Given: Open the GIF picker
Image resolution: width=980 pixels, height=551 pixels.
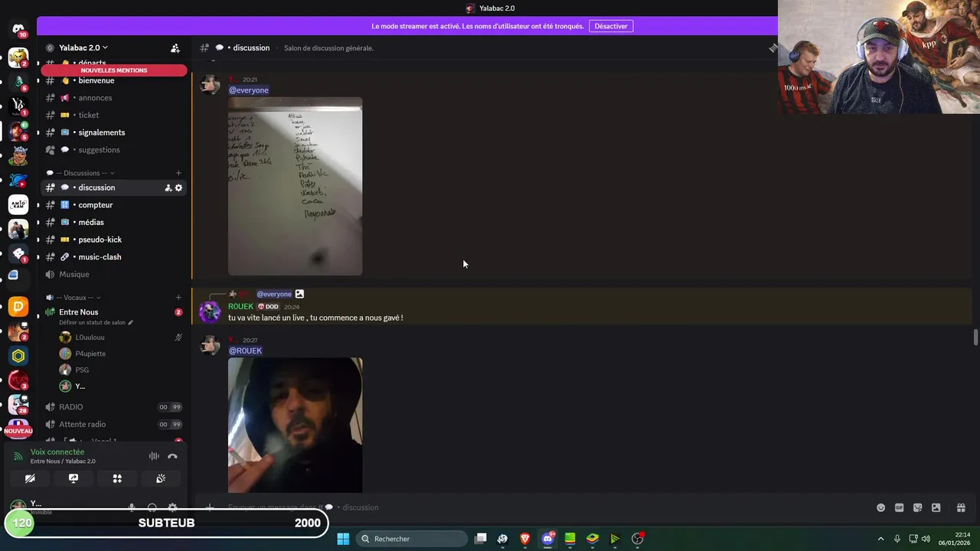Looking at the screenshot, I should (899, 507).
